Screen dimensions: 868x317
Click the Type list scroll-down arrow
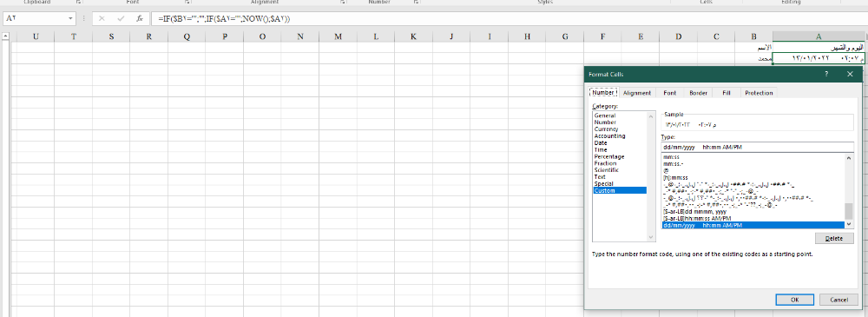tap(849, 224)
